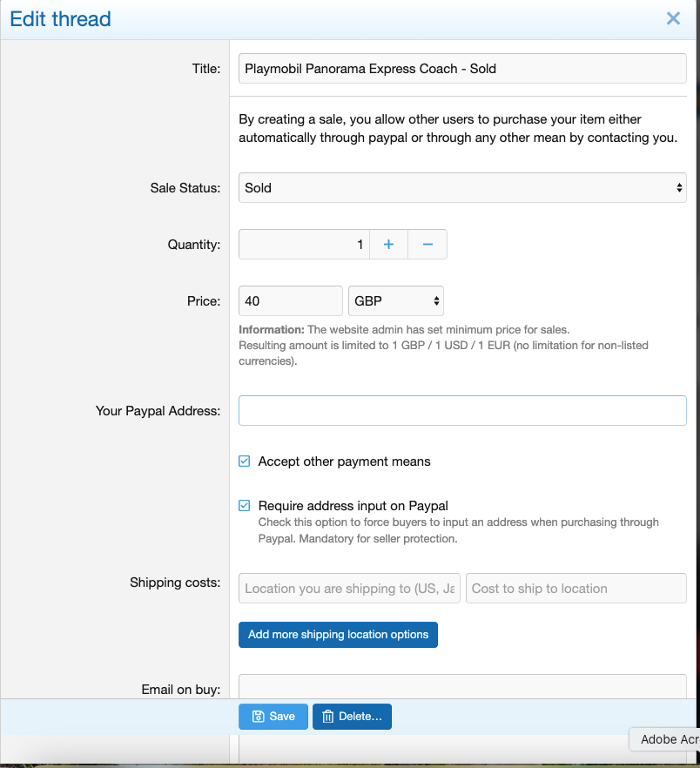Screen dimensions: 700x768
Task: Click the Cost to ship to location field
Action: [576, 589]
